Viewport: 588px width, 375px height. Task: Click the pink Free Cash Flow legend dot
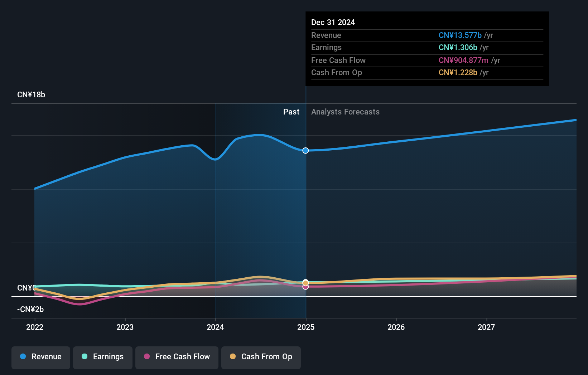click(x=147, y=356)
